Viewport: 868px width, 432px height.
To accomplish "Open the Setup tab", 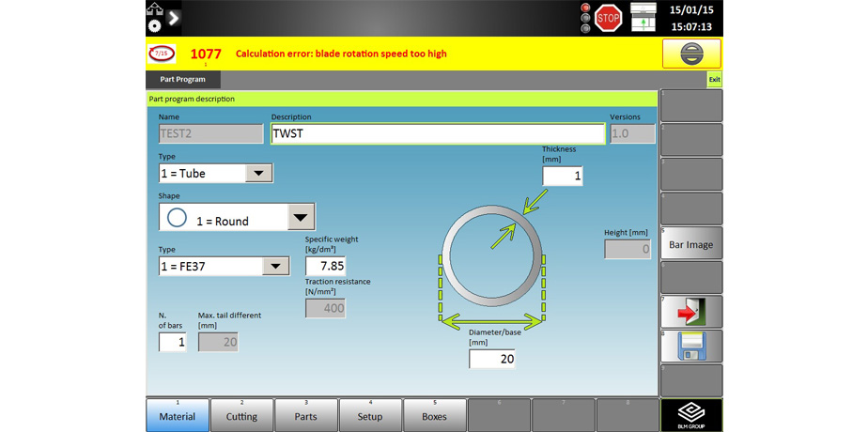I will tap(370, 415).
